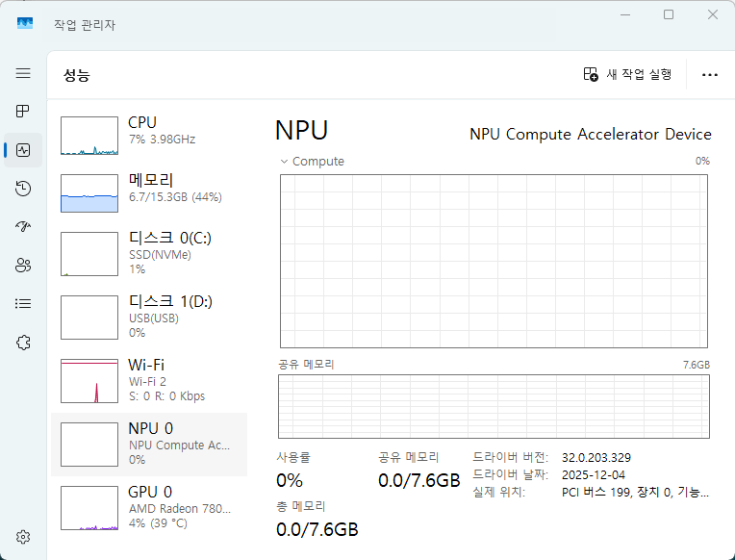This screenshot has height=560, width=735.
Task: Select the 메모리 performance item
Action: pyautogui.click(x=149, y=193)
